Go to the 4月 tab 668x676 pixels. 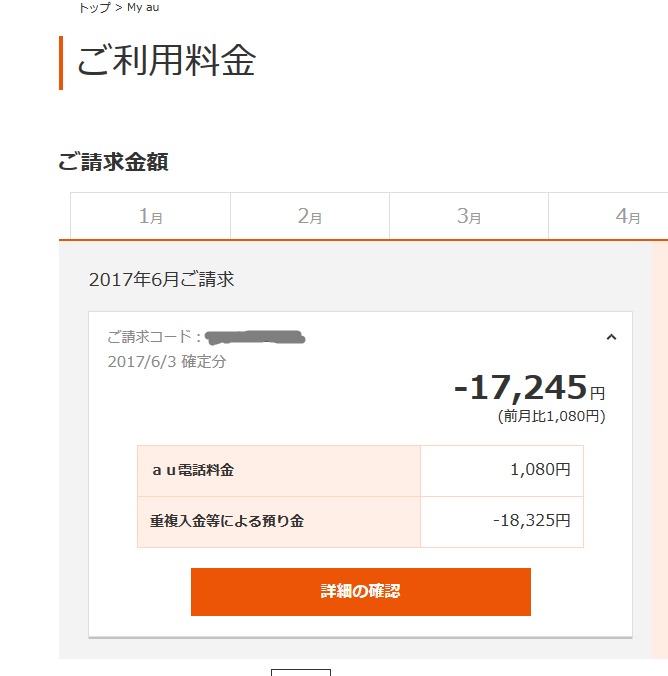coord(627,216)
